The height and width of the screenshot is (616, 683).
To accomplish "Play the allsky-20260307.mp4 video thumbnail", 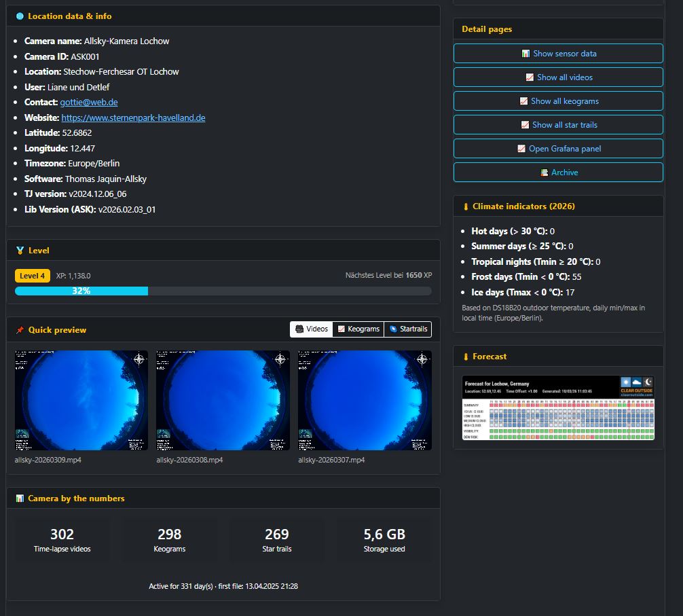I will [365, 400].
